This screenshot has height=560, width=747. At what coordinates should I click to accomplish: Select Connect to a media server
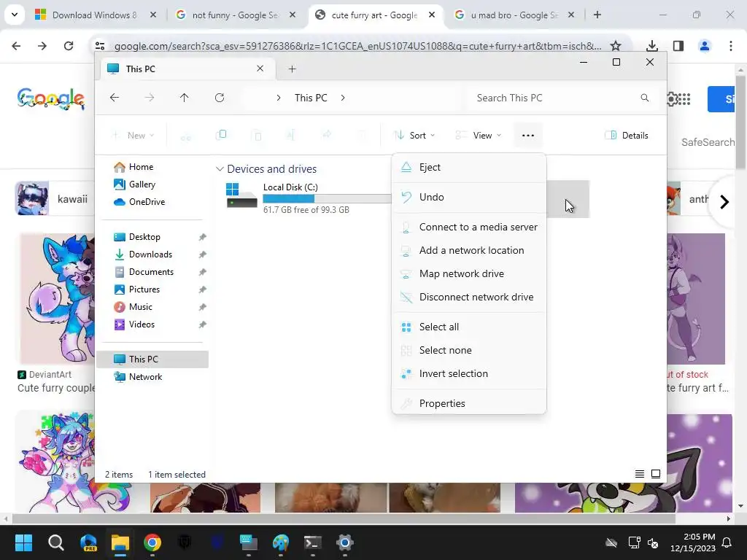point(468,227)
